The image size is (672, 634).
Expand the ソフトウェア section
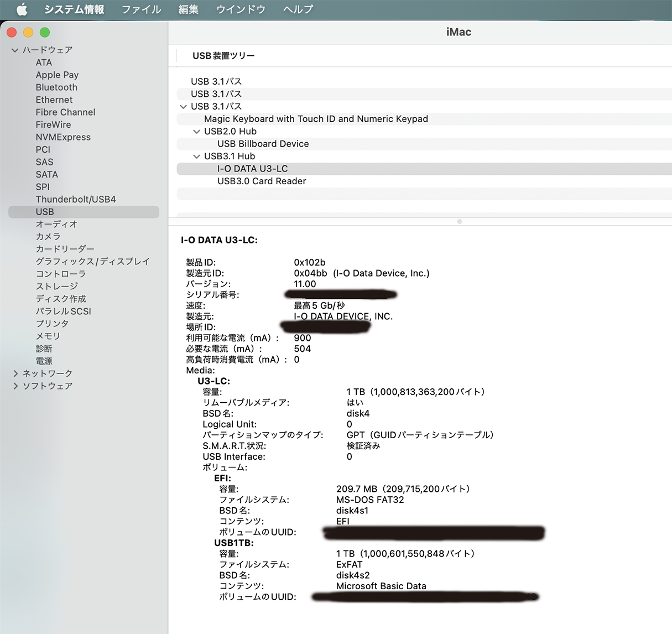click(x=15, y=386)
